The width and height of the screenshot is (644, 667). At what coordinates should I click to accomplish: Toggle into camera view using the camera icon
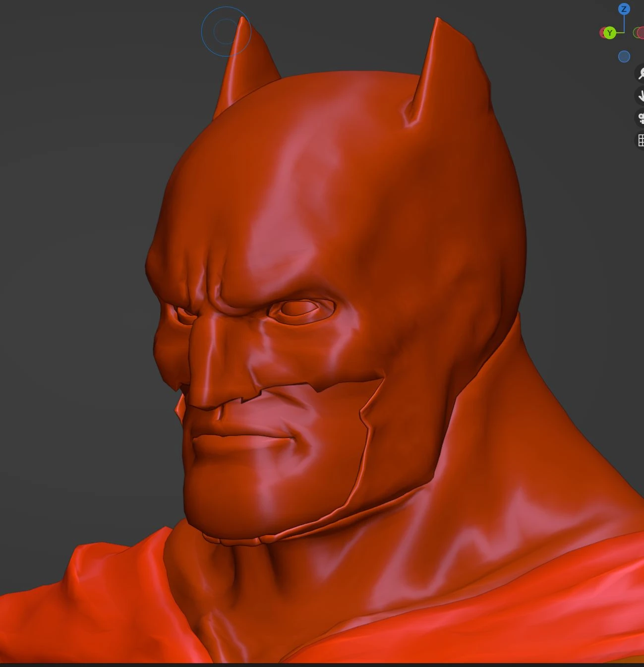pyautogui.click(x=641, y=117)
